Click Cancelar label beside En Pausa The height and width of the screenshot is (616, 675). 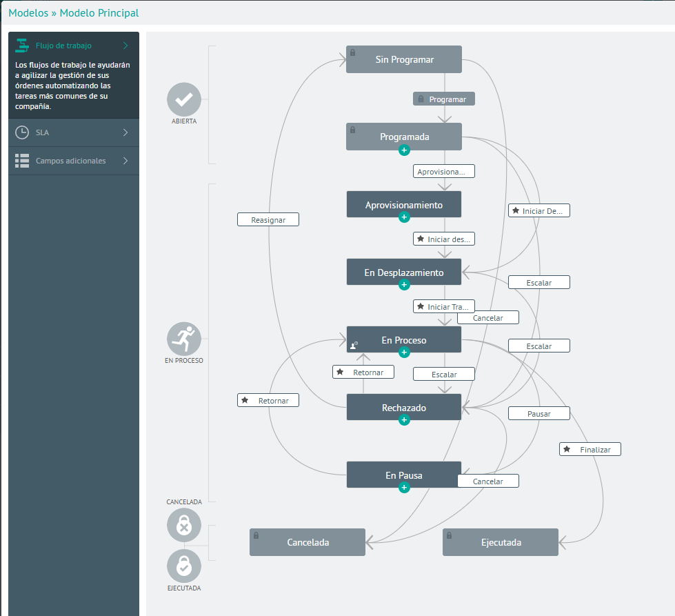pos(487,481)
